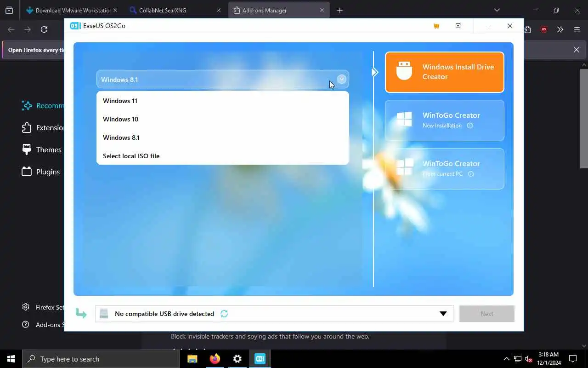Close the EaseUS OS2Go window

(x=510, y=26)
